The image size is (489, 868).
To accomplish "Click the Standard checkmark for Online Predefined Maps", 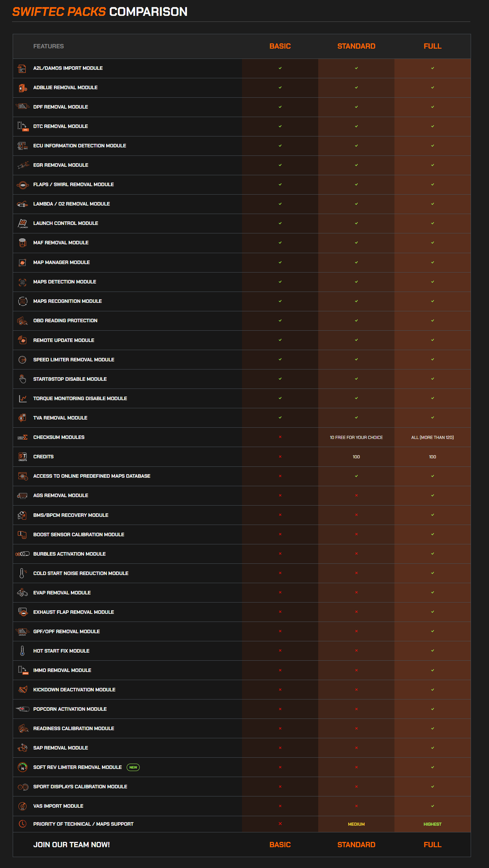I will 356,476.
